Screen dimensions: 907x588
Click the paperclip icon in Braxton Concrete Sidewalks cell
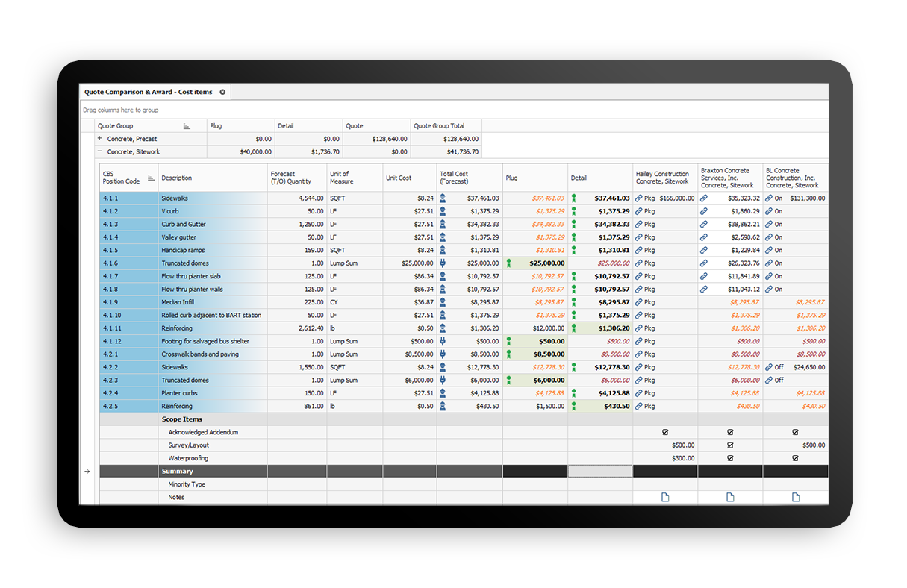coord(702,198)
